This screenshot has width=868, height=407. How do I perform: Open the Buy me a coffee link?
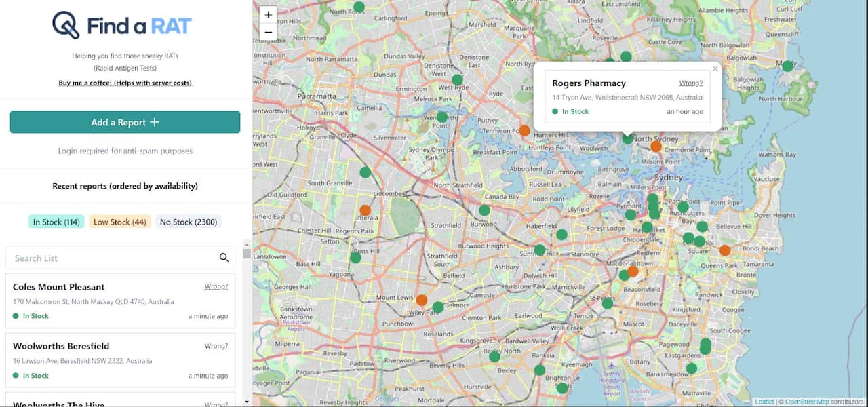point(125,83)
